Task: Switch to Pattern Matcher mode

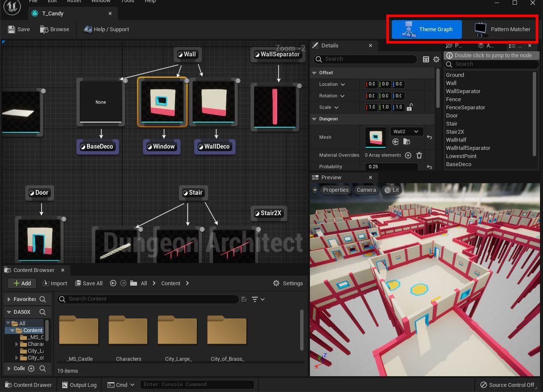Action: pyautogui.click(x=502, y=29)
